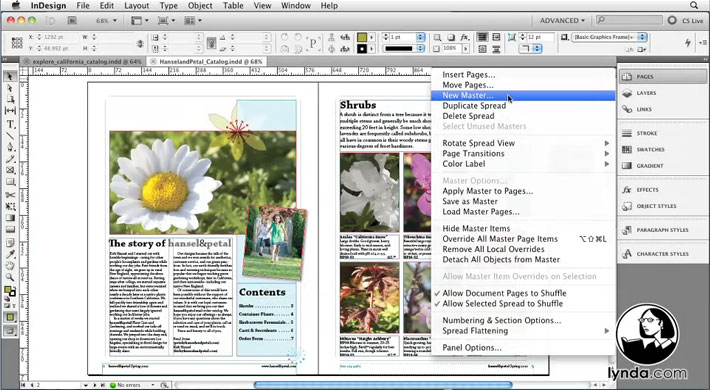Toggle Allow Selected Spread to Shuffle

point(502,303)
